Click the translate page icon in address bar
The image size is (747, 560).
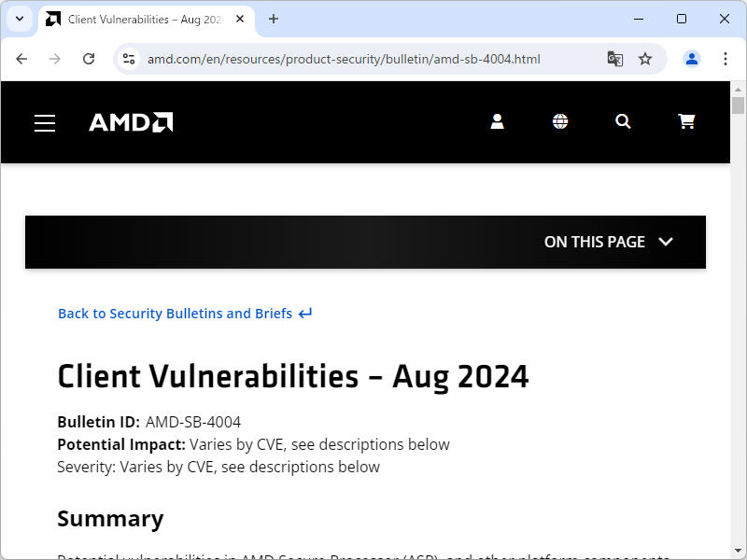pyautogui.click(x=614, y=59)
